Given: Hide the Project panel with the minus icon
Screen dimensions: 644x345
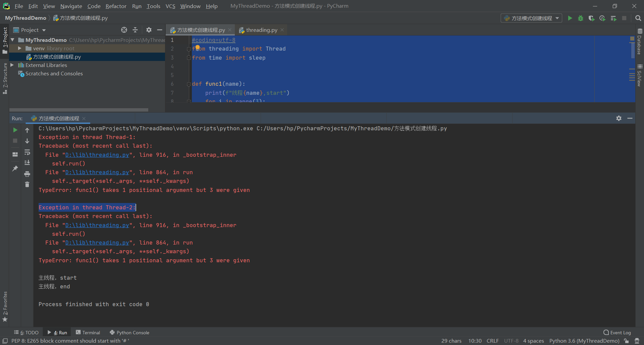Looking at the screenshot, I should tap(160, 30).
